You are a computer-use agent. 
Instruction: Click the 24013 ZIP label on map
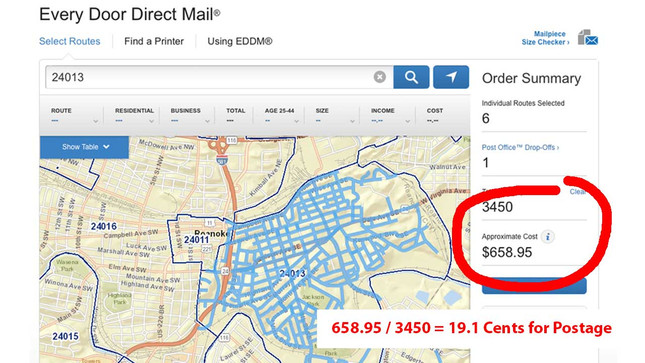292,273
